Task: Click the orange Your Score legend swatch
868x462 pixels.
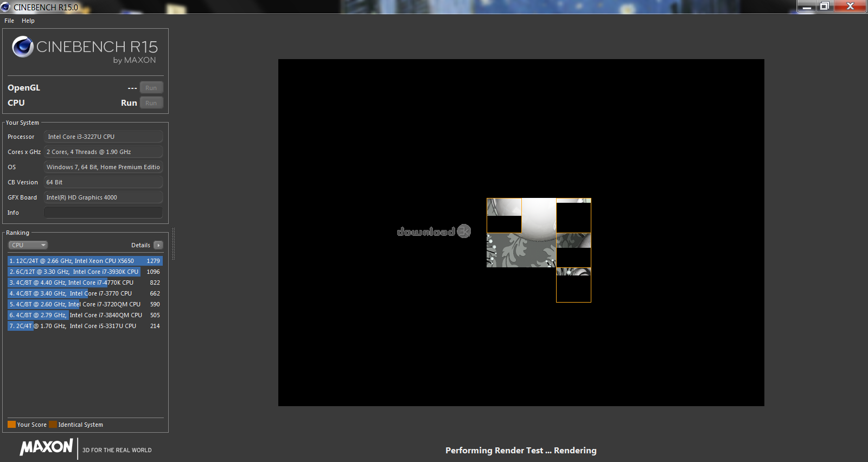Action: (11, 425)
